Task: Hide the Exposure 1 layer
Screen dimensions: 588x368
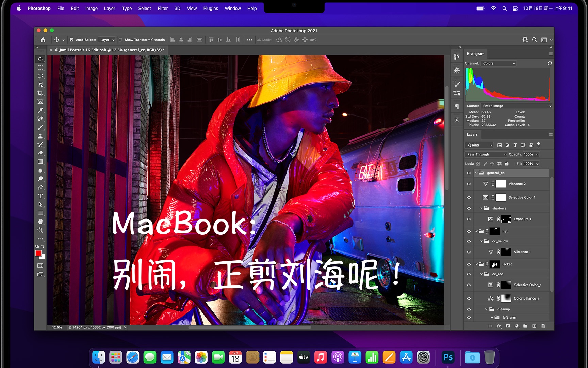Action: 469,219
